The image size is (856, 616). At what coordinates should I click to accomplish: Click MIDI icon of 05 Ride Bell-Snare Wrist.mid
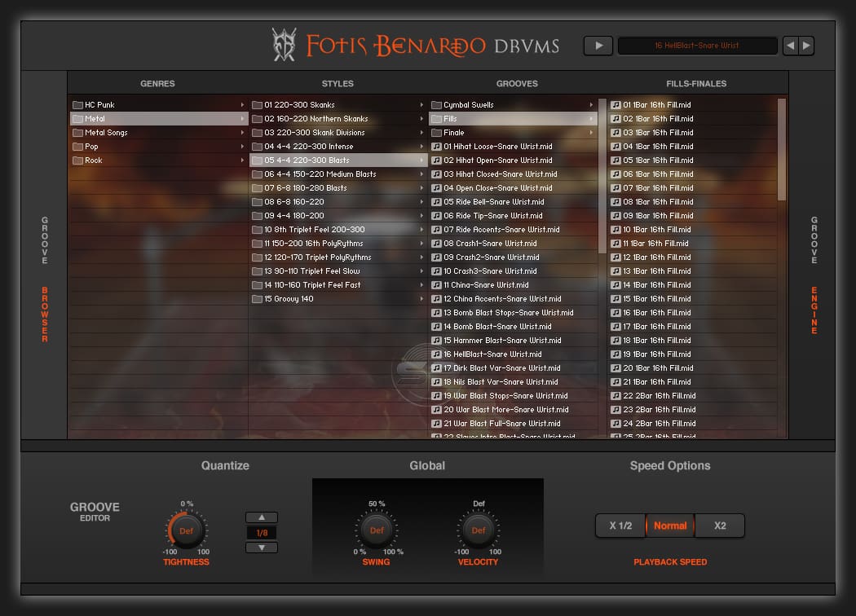pyautogui.click(x=436, y=202)
